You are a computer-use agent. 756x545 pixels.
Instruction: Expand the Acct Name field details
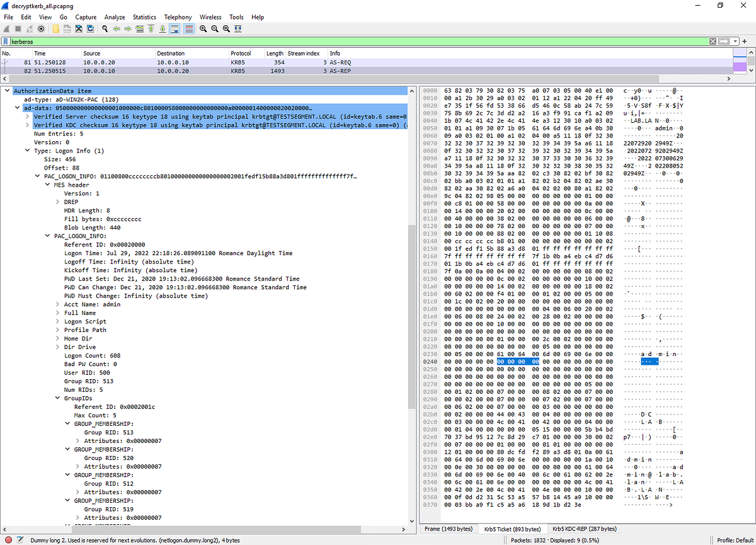pyautogui.click(x=57, y=304)
